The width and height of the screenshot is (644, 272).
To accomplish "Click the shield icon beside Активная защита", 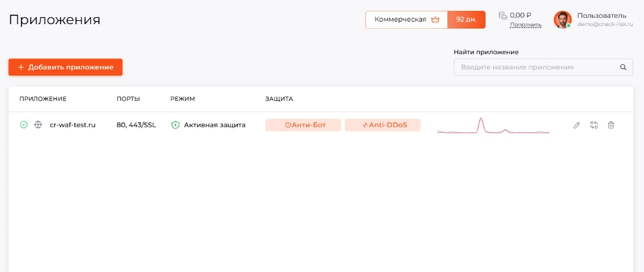I will [x=176, y=125].
